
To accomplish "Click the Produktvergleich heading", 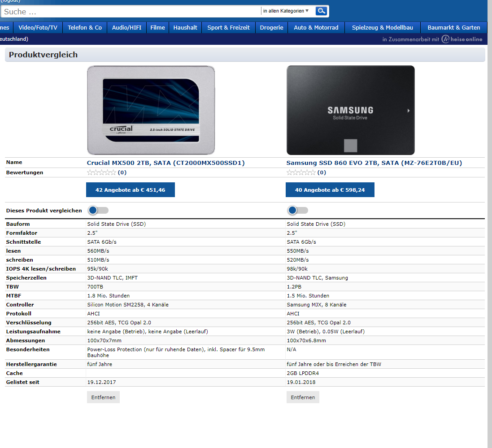I will pos(44,55).
